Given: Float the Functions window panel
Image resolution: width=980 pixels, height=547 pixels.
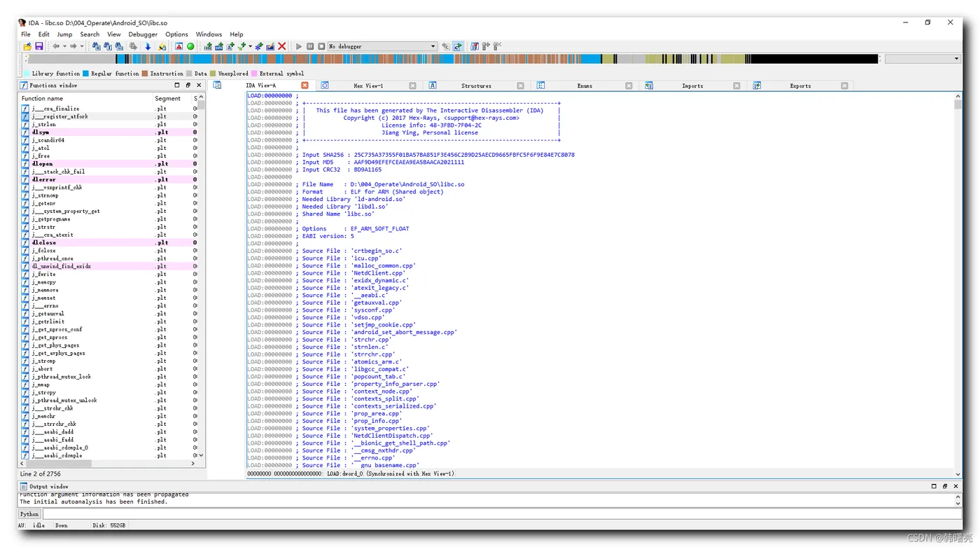Looking at the screenshot, I should [x=188, y=85].
